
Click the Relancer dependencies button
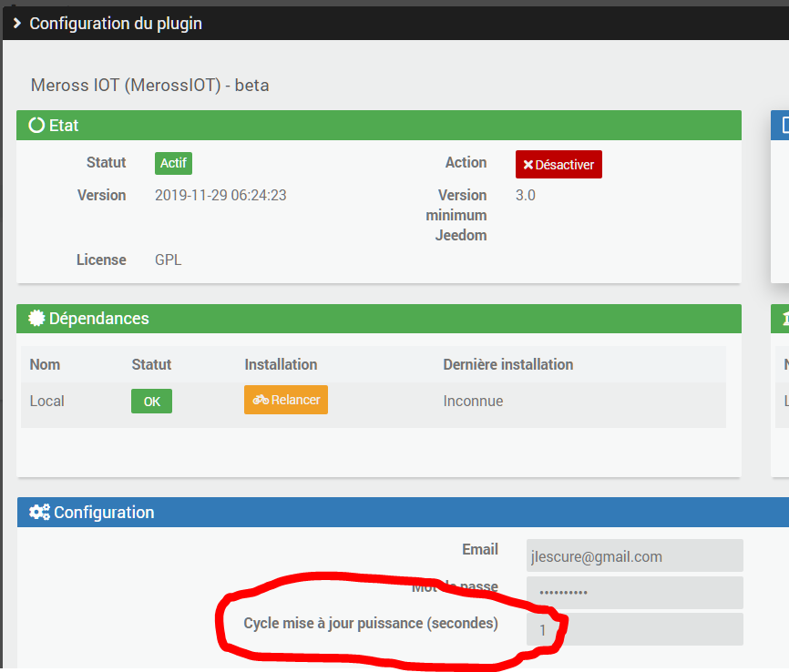(286, 400)
